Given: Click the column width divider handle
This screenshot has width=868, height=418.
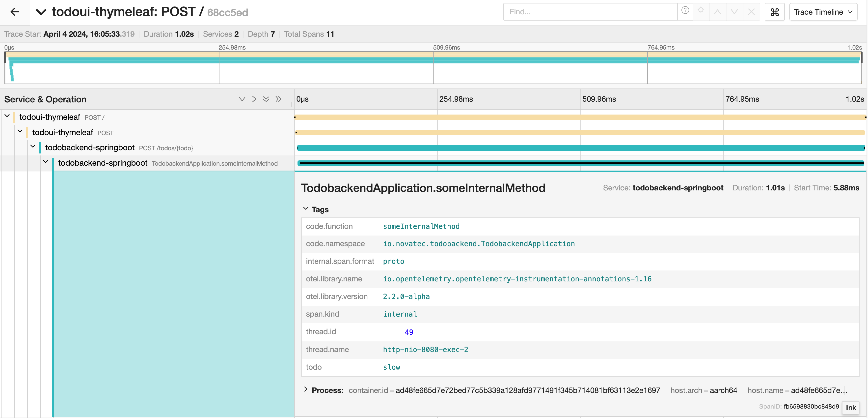Looking at the screenshot, I should click(290, 105).
